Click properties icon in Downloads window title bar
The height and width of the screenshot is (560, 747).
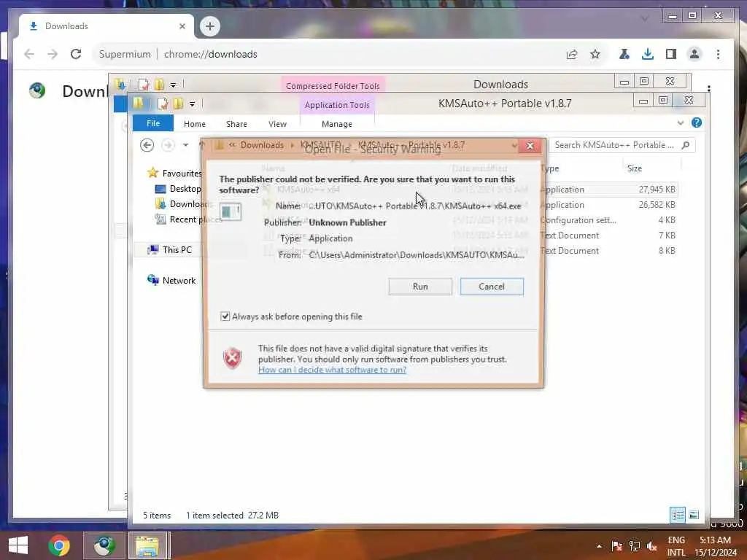(144, 85)
